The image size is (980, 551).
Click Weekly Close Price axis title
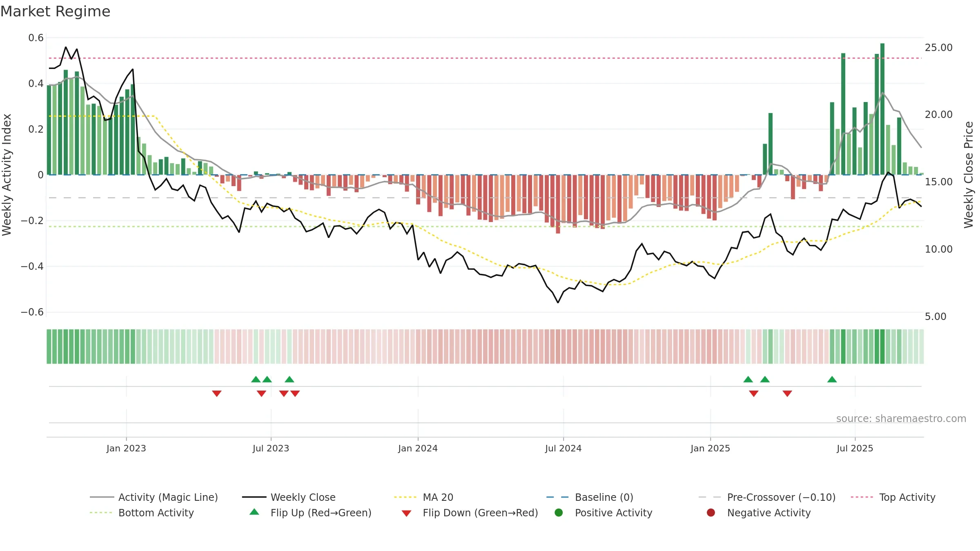point(969,175)
